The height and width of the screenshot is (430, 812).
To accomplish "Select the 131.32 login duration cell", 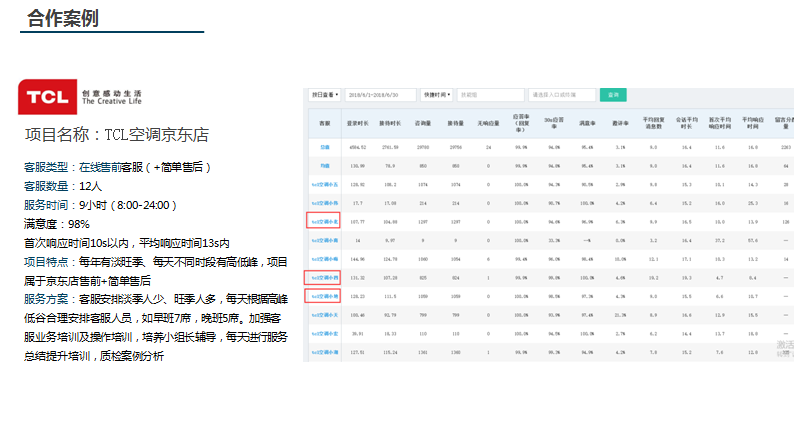I will (x=358, y=278).
